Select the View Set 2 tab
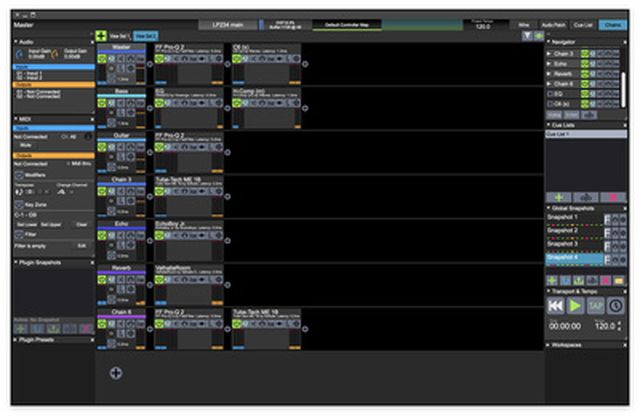The height and width of the screenshot is (418, 640). coord(145,36)
